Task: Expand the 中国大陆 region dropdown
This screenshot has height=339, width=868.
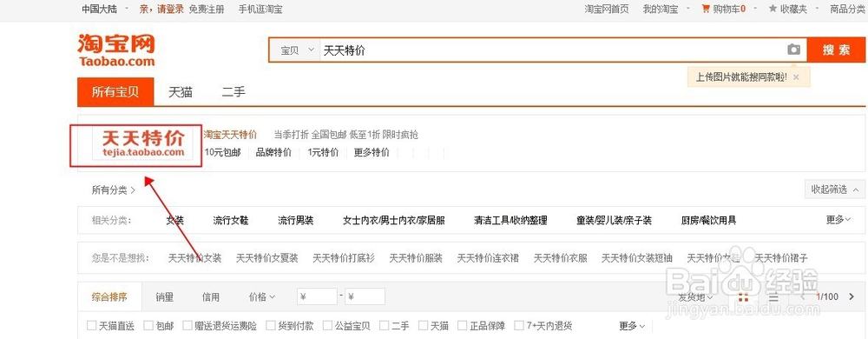Action: click(105, 9)
